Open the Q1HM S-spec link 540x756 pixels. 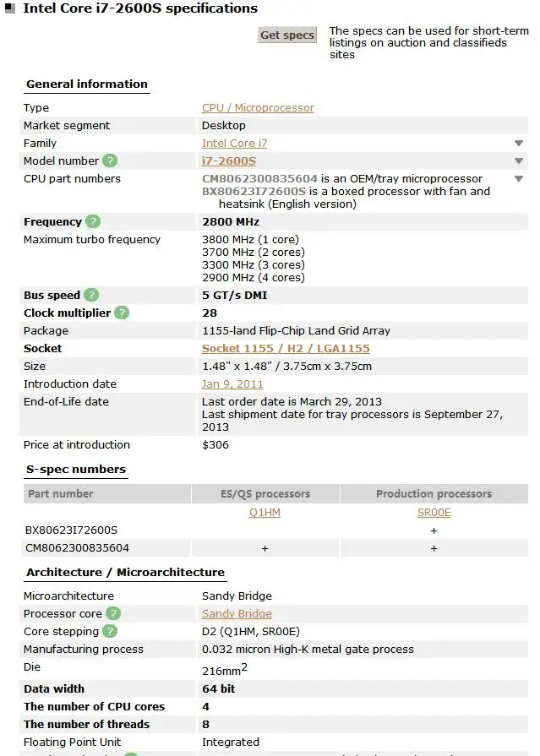point(265,512)
